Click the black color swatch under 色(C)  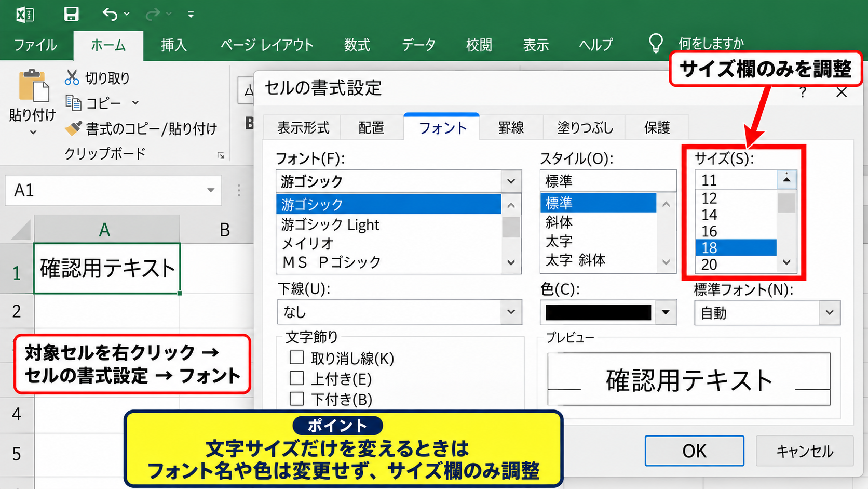[598, 312]
